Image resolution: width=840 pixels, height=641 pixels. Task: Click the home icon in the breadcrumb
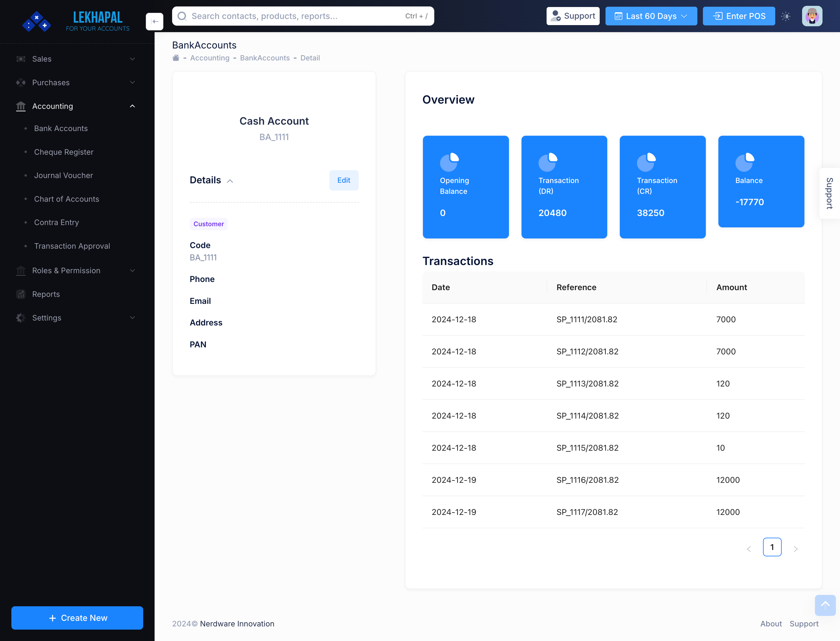coord(176,57)
